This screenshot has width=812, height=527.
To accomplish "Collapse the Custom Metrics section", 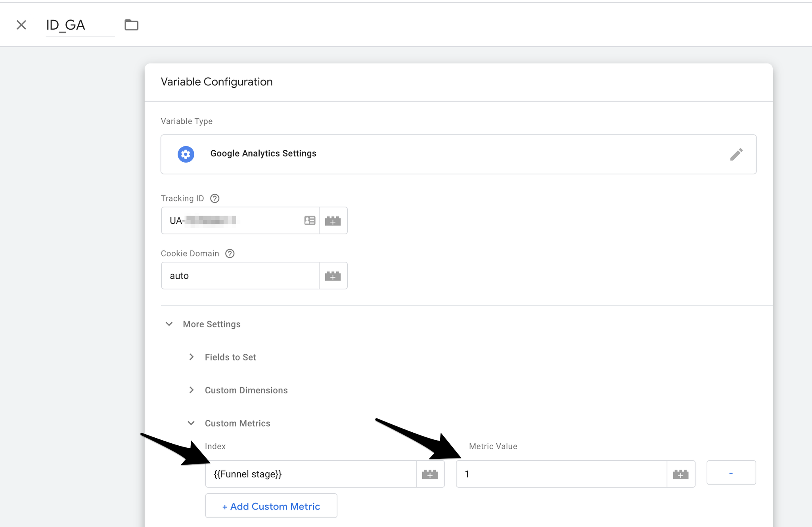I will (191, 423).
